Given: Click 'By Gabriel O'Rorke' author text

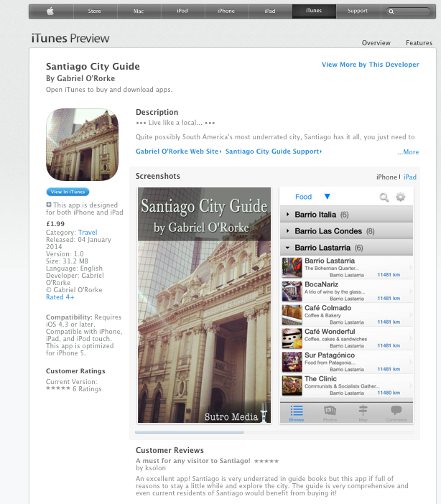Looking at the screenshot, I should pos(80,78).
